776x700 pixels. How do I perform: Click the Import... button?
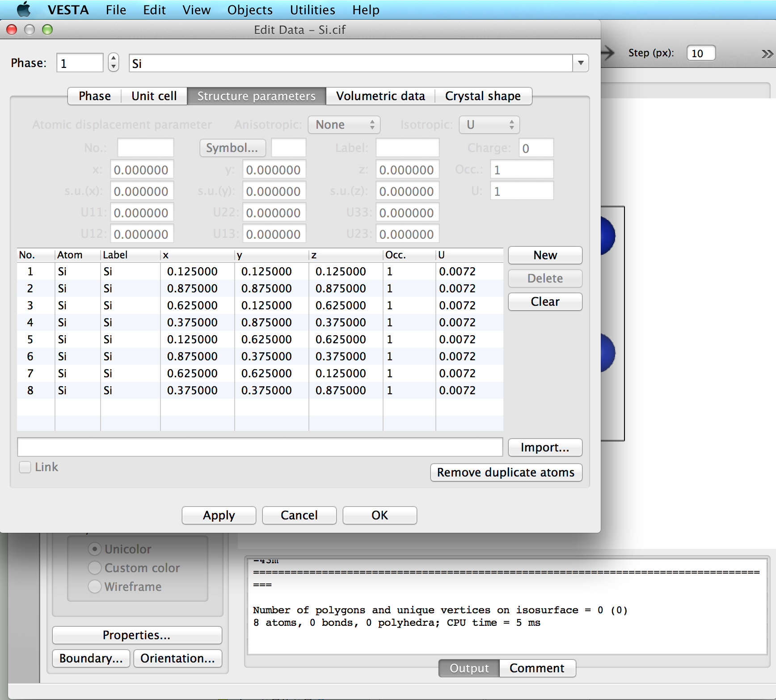[x=545, y=447]
